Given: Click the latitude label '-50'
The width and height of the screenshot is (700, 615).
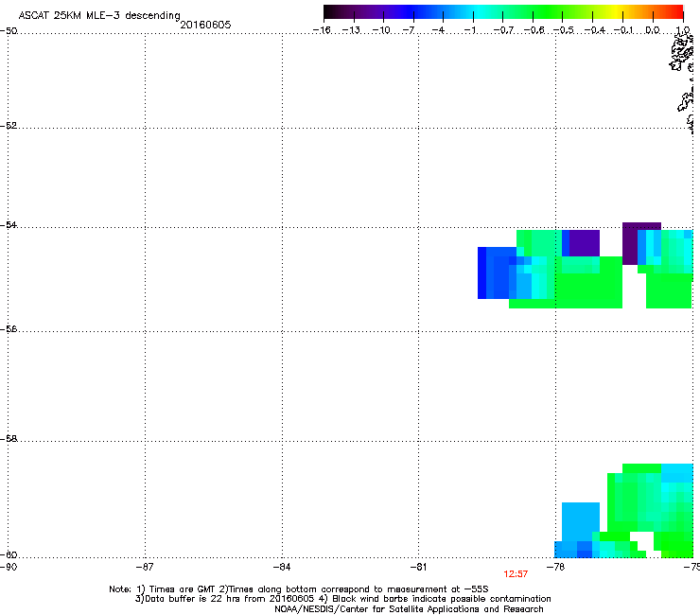Looking at the screenshot, I should click(x=9, y=31).
